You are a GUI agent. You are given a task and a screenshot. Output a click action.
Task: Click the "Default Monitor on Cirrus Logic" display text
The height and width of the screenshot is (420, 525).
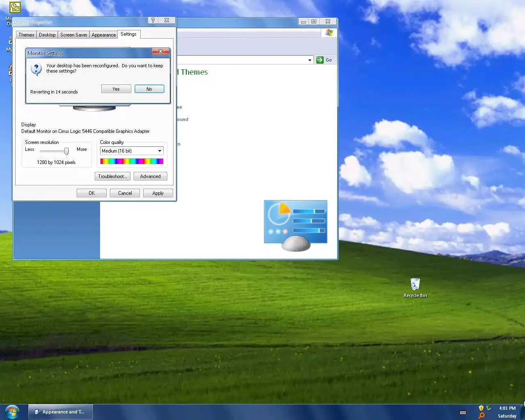tap(85, 131)
